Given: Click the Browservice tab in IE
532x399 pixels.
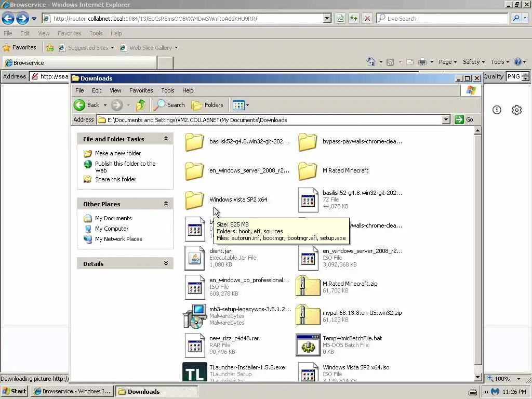Looking at the screenshot, I should coord(79,63).
